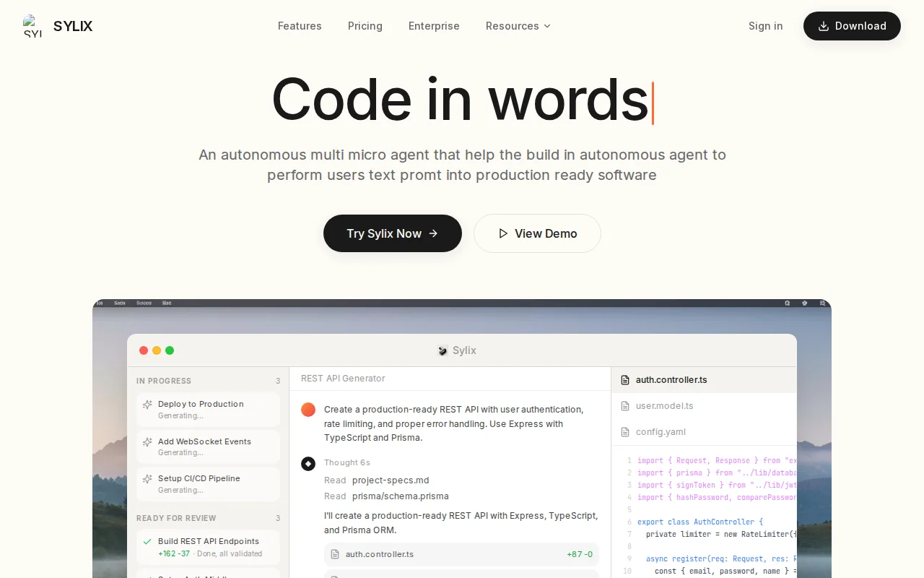Click user prompt message about REST API
Image resolution: width=924 pixels, height=578 pixels.
pyautogui.click(x=454, y=423)
